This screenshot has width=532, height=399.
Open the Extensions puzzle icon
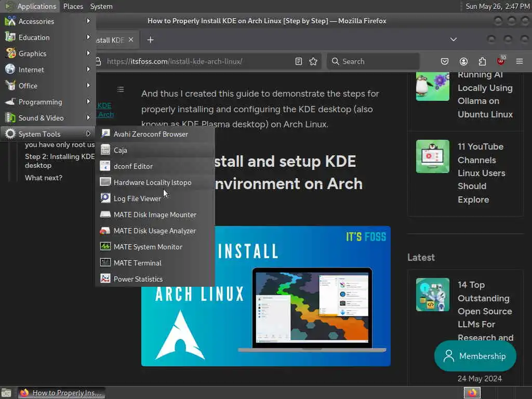point(482,61)
